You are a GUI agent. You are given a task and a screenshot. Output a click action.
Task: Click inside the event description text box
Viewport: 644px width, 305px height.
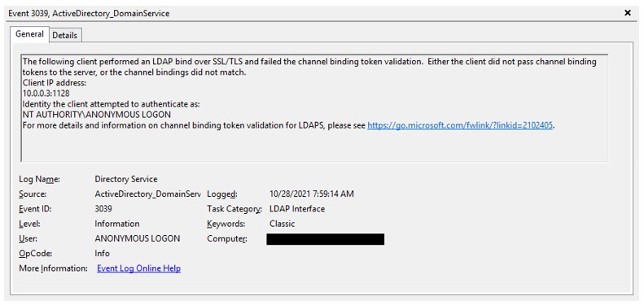pos(314,108)
